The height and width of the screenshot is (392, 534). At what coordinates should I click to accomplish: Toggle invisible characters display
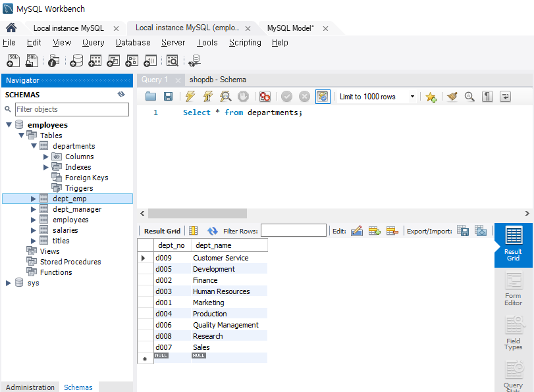click(x=487, y=97)
